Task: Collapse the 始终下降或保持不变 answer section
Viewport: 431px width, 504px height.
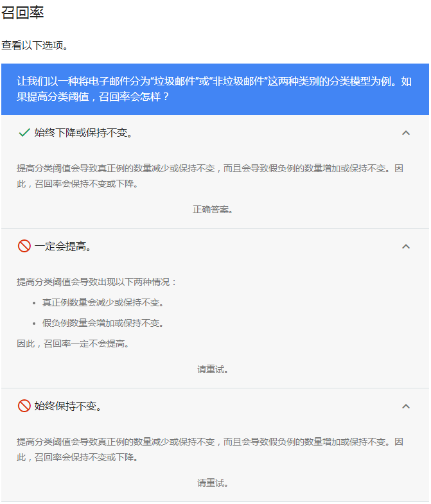Action: (405, 133)
